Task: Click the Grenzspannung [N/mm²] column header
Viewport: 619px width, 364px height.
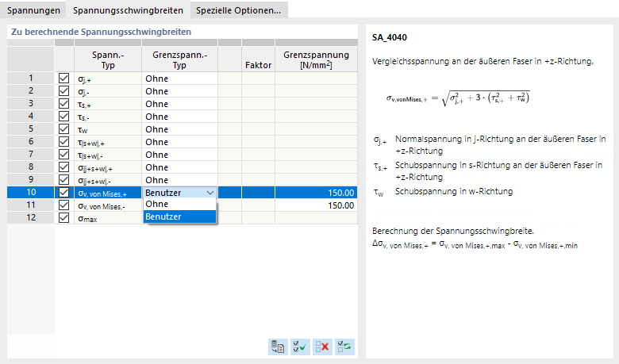Action: pos(316,60)
